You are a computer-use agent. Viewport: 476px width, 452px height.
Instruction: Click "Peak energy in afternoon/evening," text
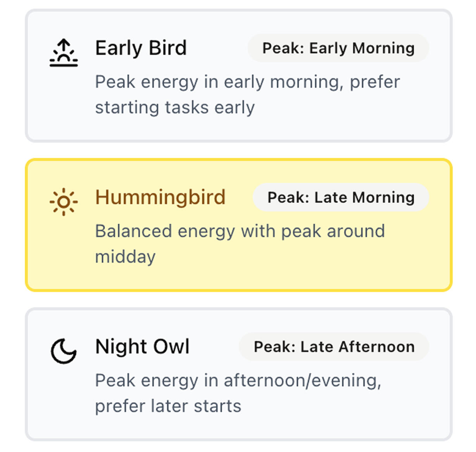point(238,380)
